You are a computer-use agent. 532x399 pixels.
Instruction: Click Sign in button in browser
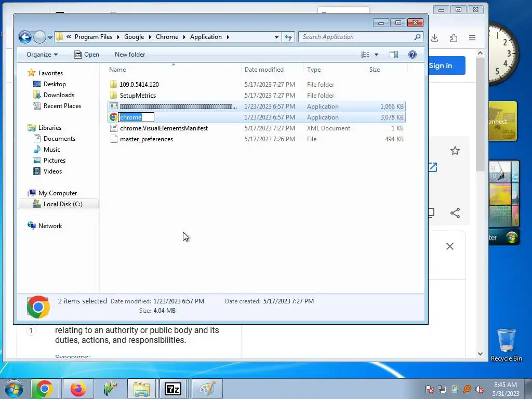coord(446,65)
